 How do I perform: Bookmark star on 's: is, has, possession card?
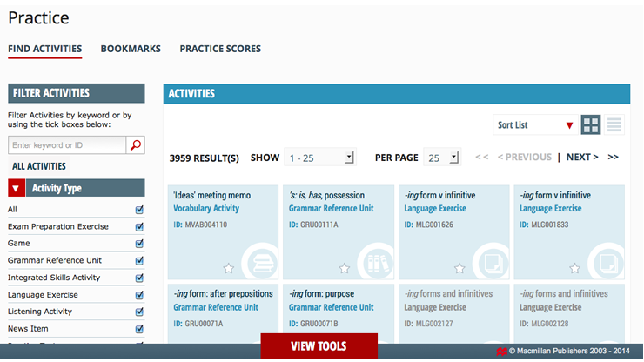point(344,268)
